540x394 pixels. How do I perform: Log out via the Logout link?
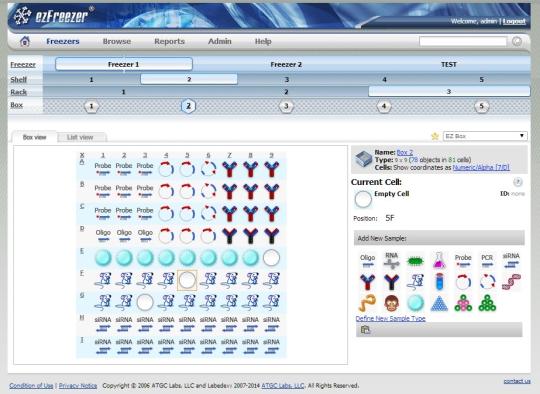pos(514,21)
